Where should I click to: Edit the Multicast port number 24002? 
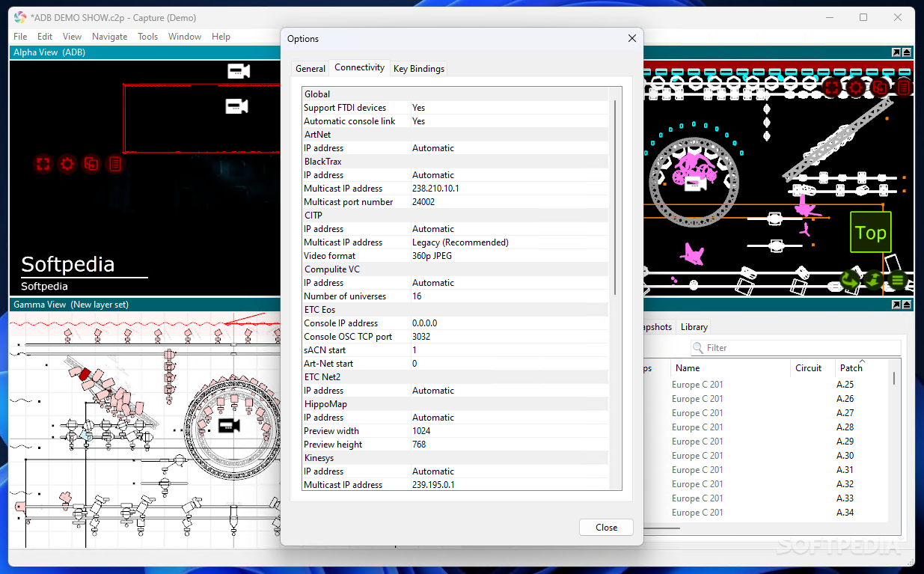coord(510,202)
